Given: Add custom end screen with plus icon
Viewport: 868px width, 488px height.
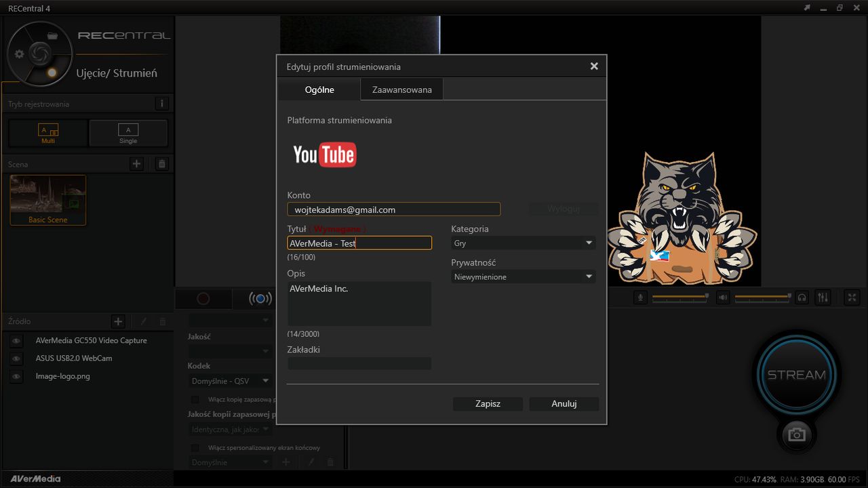Looking at the screenshot, I should pyautogui.click(x=286, y=462).
